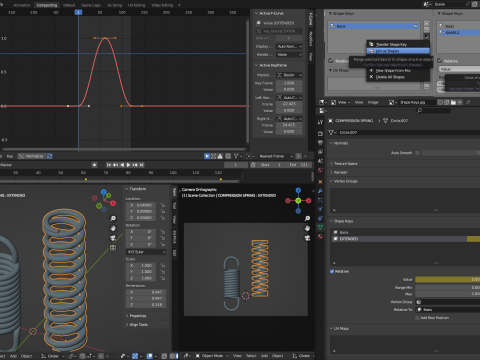
Task: Lock the Location X transform value
Action: [162, 205]
